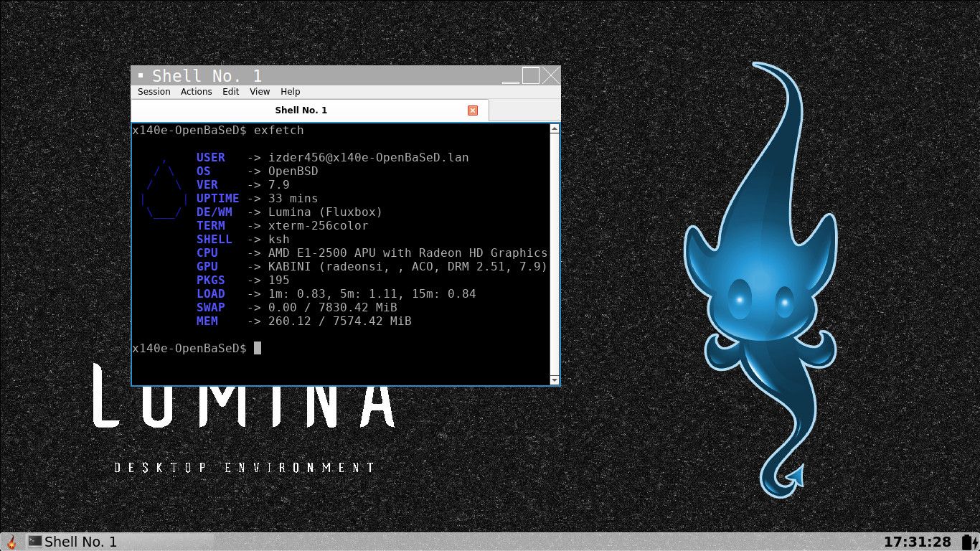Click the "TERM" label
This screenshot has height=551, width=980.
pyautogui.click(x=211, y=226)
